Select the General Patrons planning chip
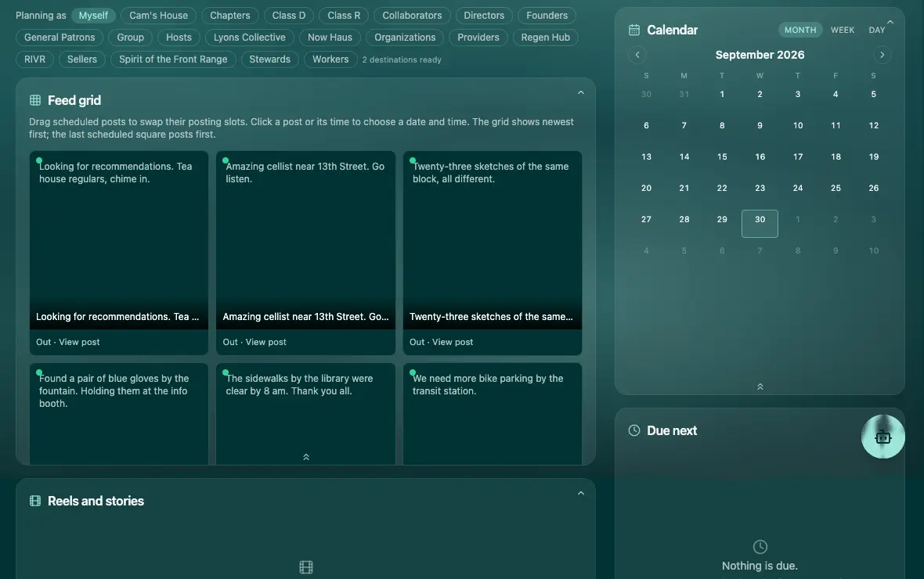Image resolution: width=924 pixels, height=579 pixels. 60,37
